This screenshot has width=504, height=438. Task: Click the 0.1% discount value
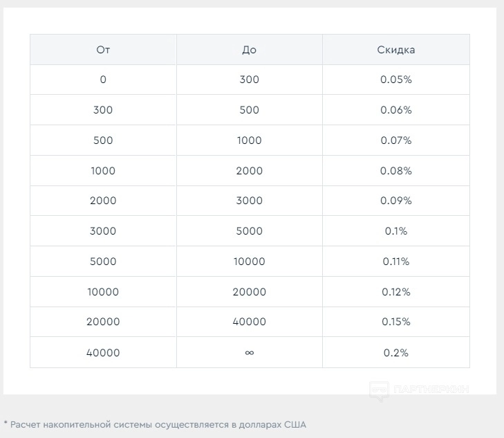[396, 231]
